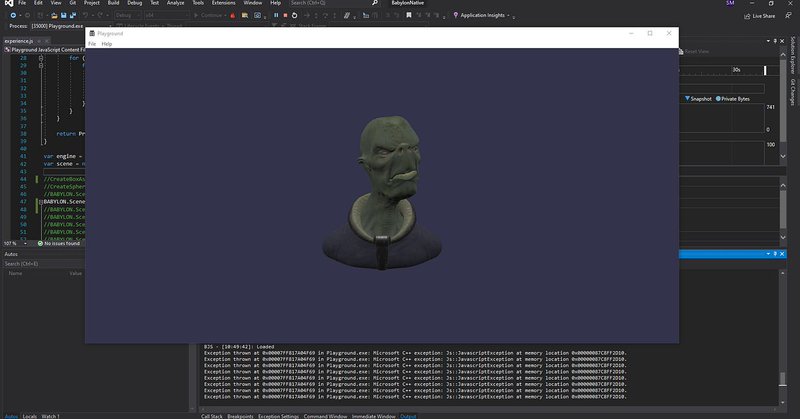Viewport: 800px width, 419px height.
Task: Click the Save icon in the toolbar
Action: 63,15
